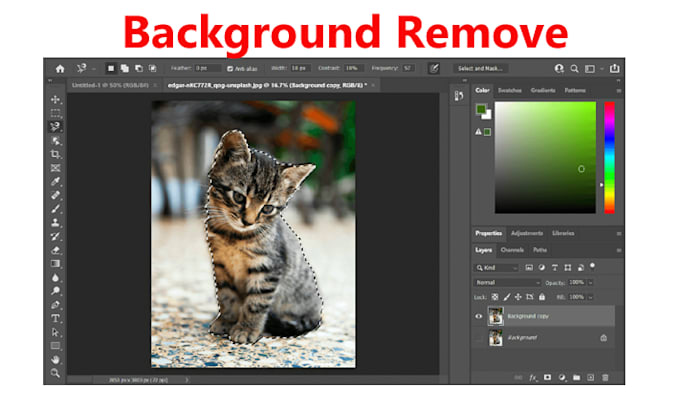Image resolution: width=680 pixels, height=411 pixels.
Task: Select Intersect with selection mode
Action: click(153, 68)
